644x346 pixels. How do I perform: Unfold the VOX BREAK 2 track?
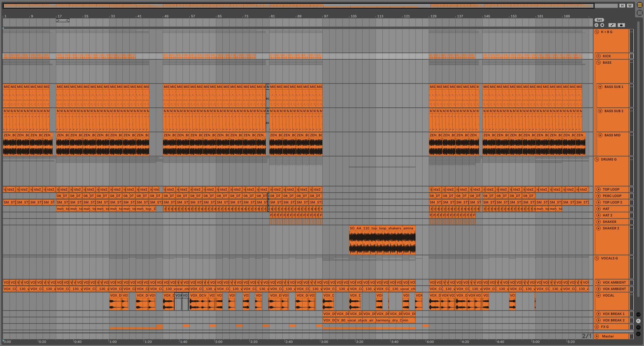pos(598,320)
